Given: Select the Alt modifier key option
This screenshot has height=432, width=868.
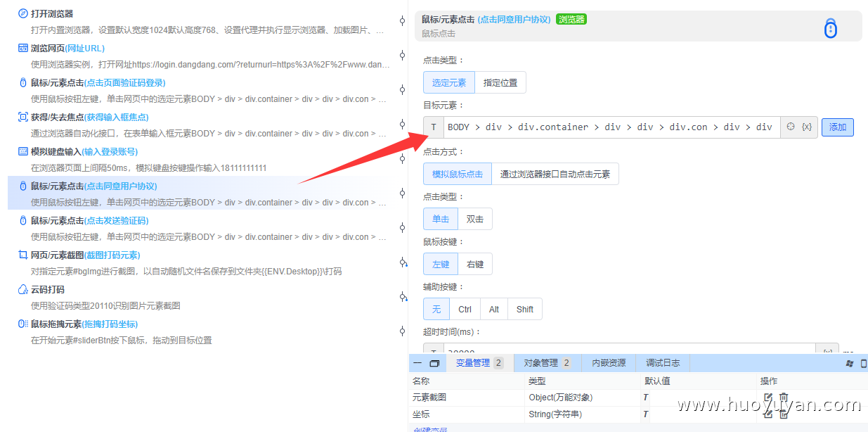Looking at the screenshot, I should (x=494, y=309).
